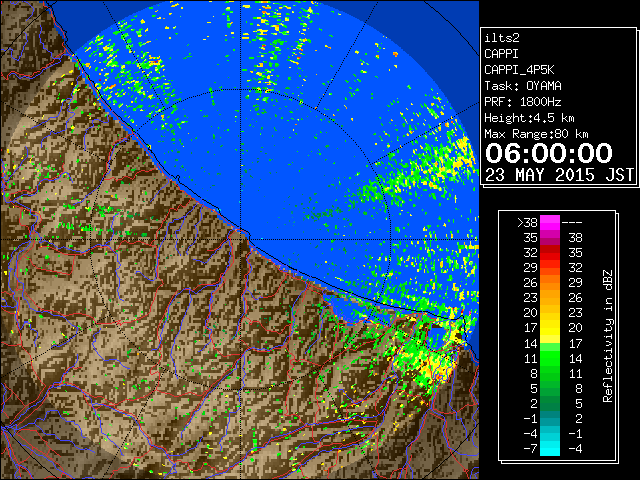Select the 'CAPPI_4P5K' text line
640x480 pixels.
point(519,70)
